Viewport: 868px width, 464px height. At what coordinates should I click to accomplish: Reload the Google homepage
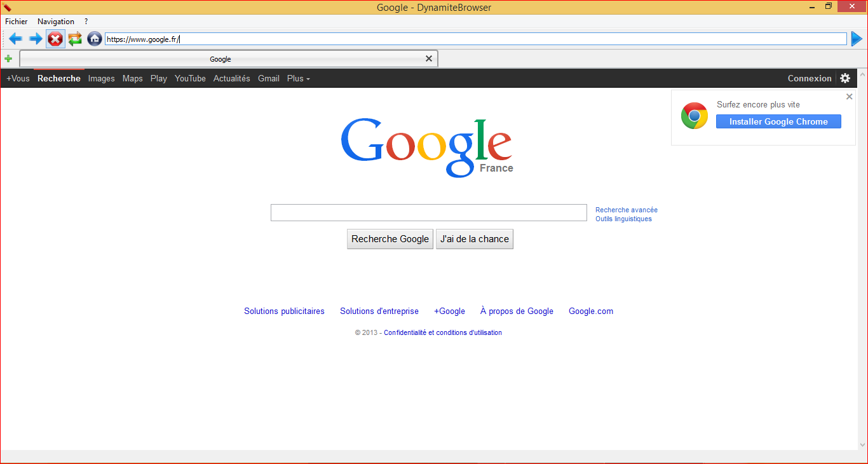[x=75, y=39]
